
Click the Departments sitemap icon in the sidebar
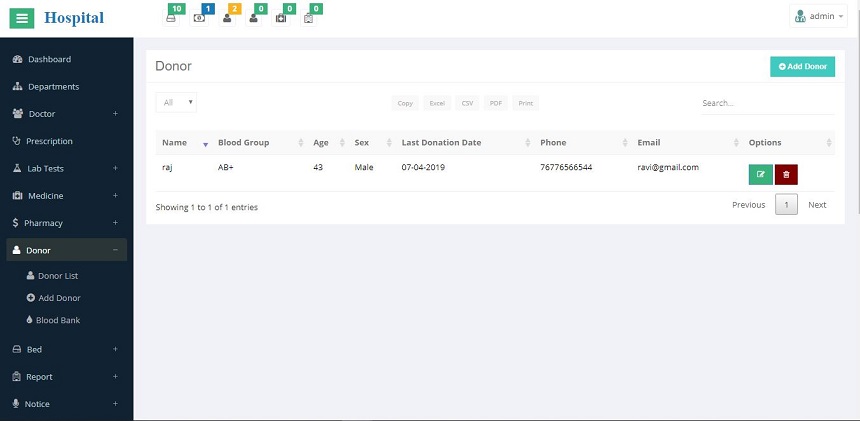click(x=17, y=87)
